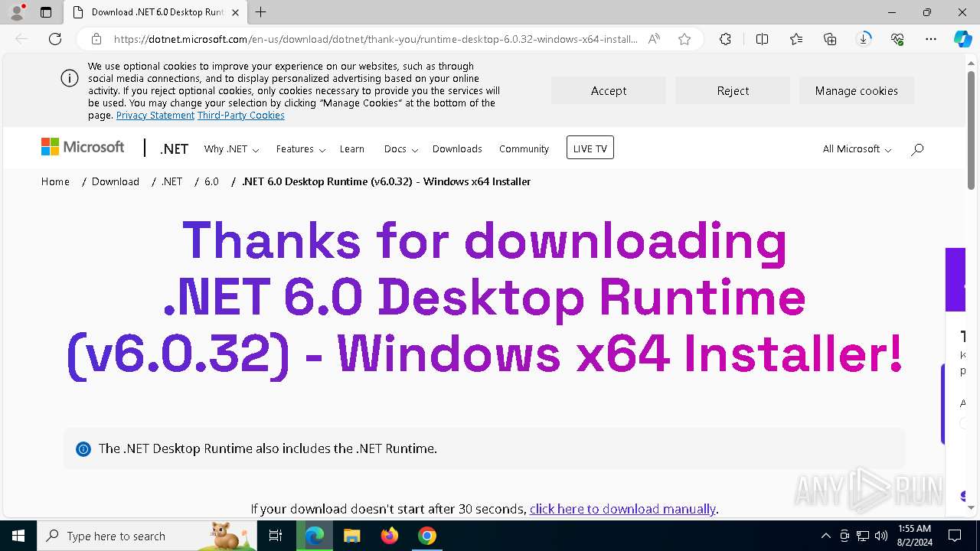Image resolution: width=980 pixels, height=551 pixels.
Task: Open File Explorer from the taskbar
Action: [x=351, y=536]
